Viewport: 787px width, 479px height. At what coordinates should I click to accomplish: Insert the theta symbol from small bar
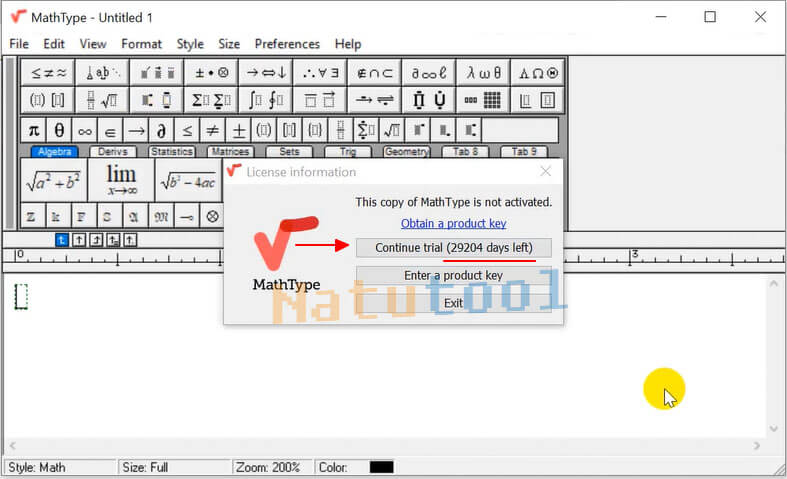point(59,131)
